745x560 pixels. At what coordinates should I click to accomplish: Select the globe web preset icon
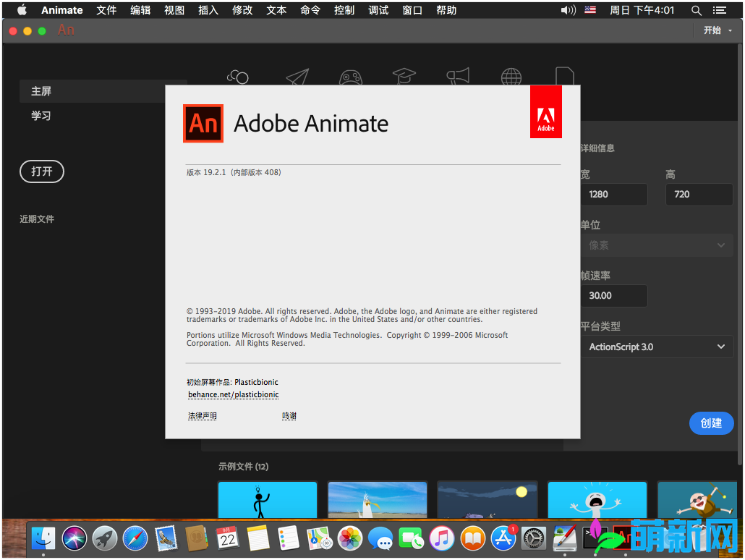511,77
